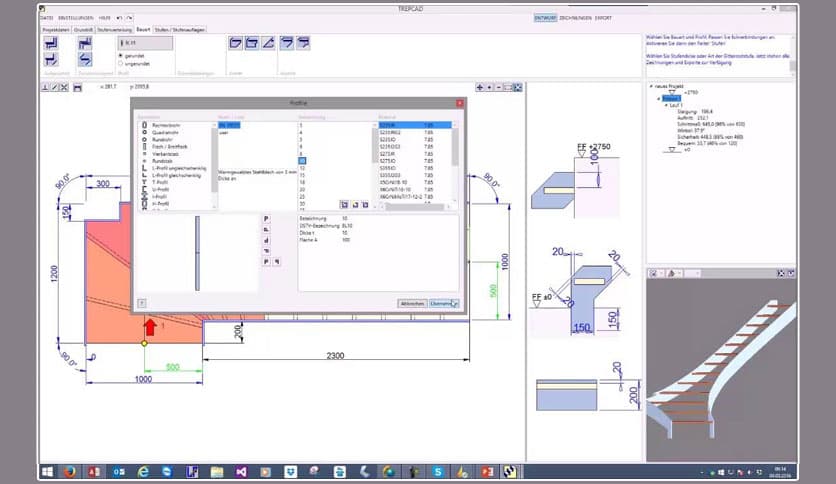Click the first stringer shape icon after the radio buttons
Image resolution: width=836 pixels, height=484 pixels.
pos(236,43)
